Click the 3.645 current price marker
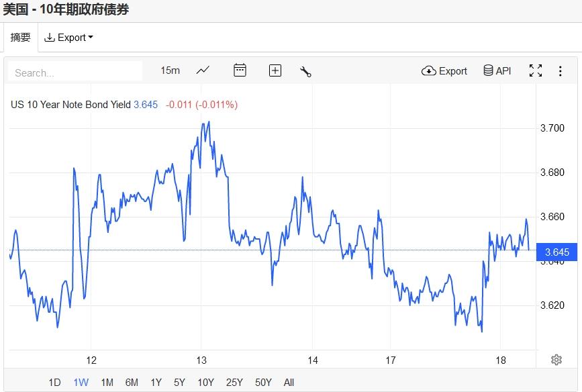582x392 pixels. click(556, 252)
